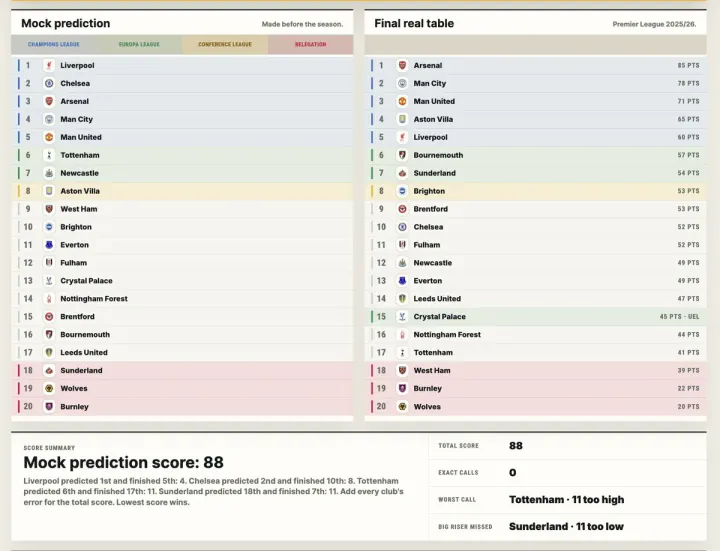The width and height of the screenshot is (720, 551).
Task: Select the Conference League legend tab
Action: click(x=225, y=45)
